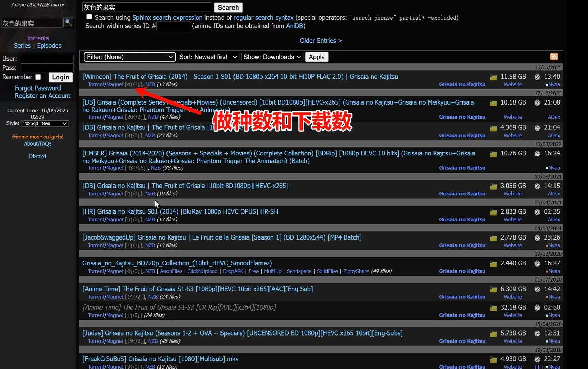Click clock icon next to 12:31
Screen dimensions: 588x369
(537, 333)
